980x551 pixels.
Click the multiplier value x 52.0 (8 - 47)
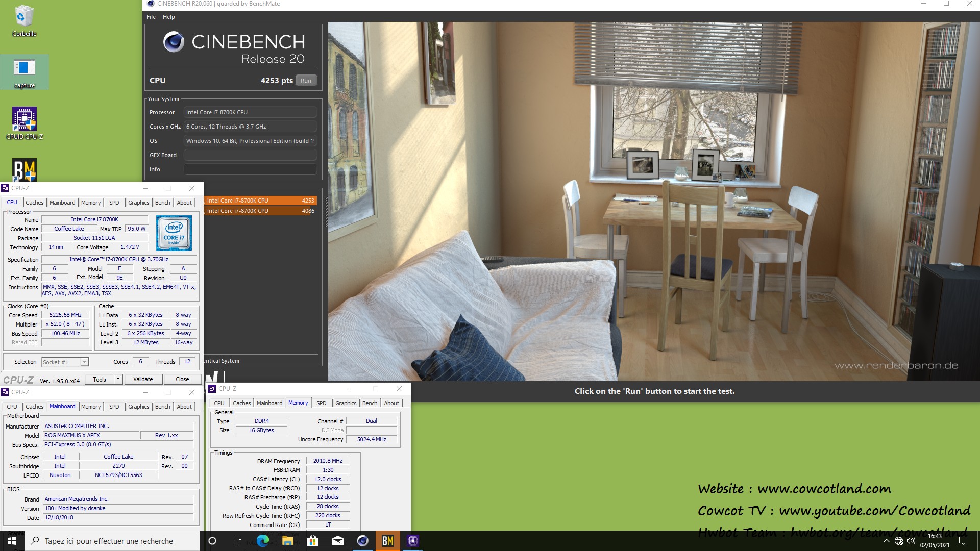(x=65, y=324)
